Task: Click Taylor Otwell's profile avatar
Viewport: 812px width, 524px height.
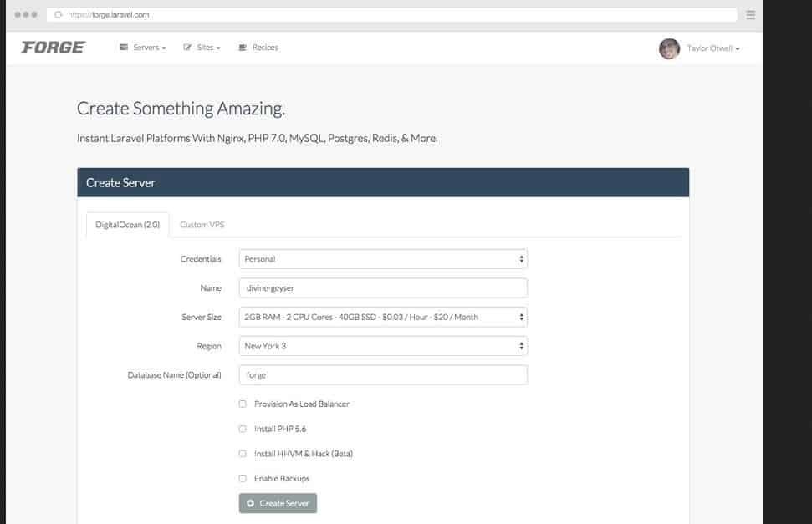Action: click(669, 48)
